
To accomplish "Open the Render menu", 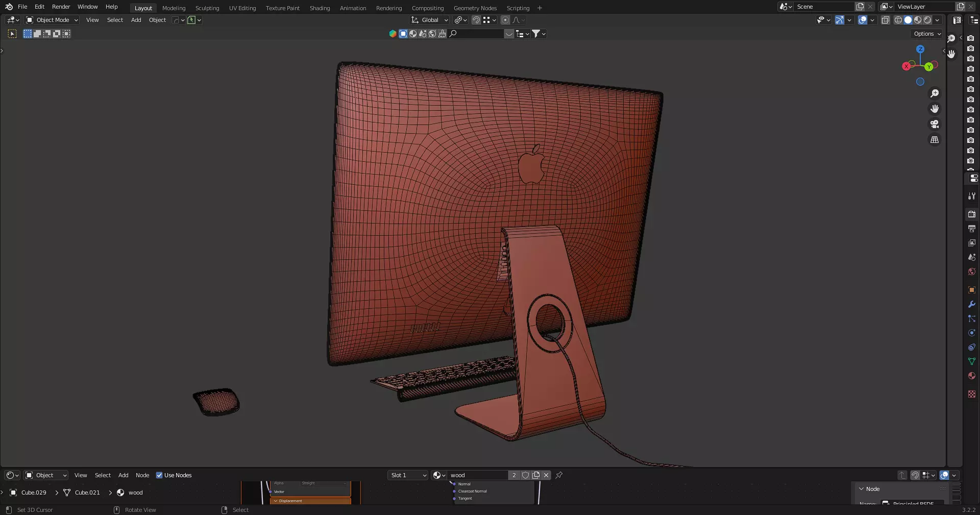I will click(x=61, y=7).
